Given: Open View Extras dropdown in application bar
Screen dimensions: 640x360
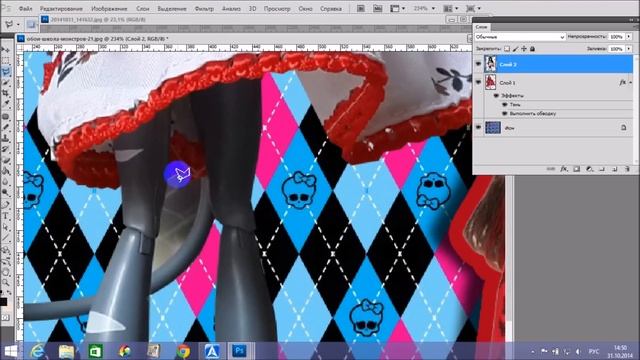Looking at the screenshot, I should pyautogui.click(x=398, y=8).
